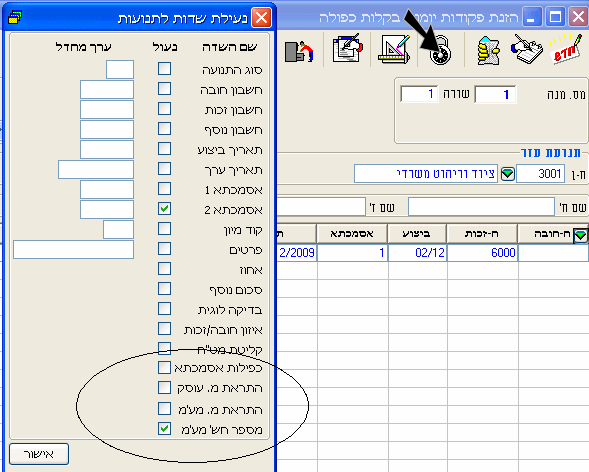
Task: Enable the 'סוג התנועה' locked checkbox
Action: pos(165,69)
